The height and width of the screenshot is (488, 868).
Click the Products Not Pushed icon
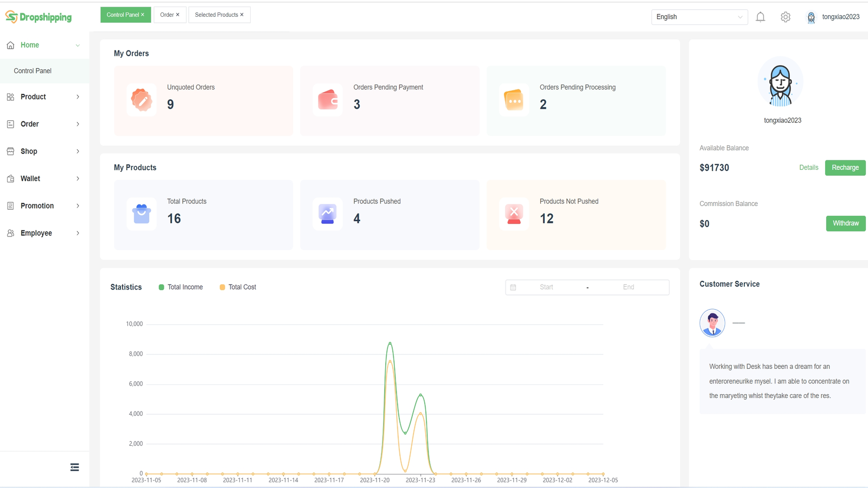[x=514, y=214]
